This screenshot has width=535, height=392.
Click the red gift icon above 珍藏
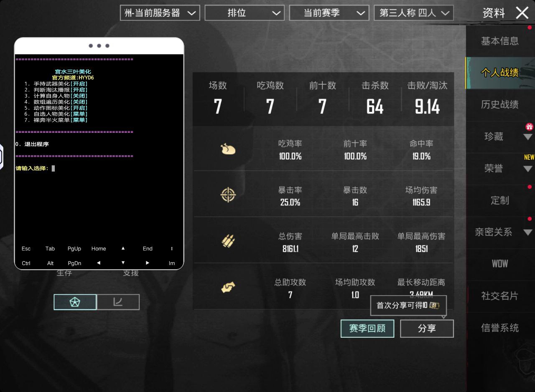[x=529, y=126]
